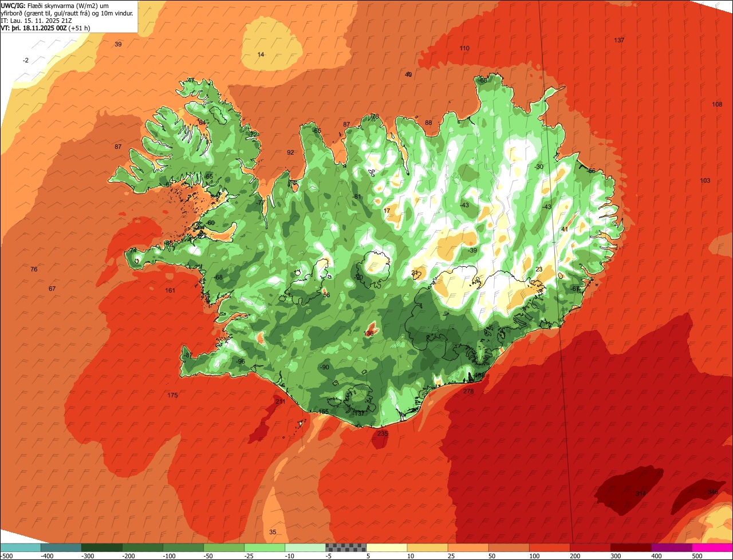Click legend swatch between -500 and -400
The height and width of the screenshot is (560, 733).
click(x=21, y=547)
